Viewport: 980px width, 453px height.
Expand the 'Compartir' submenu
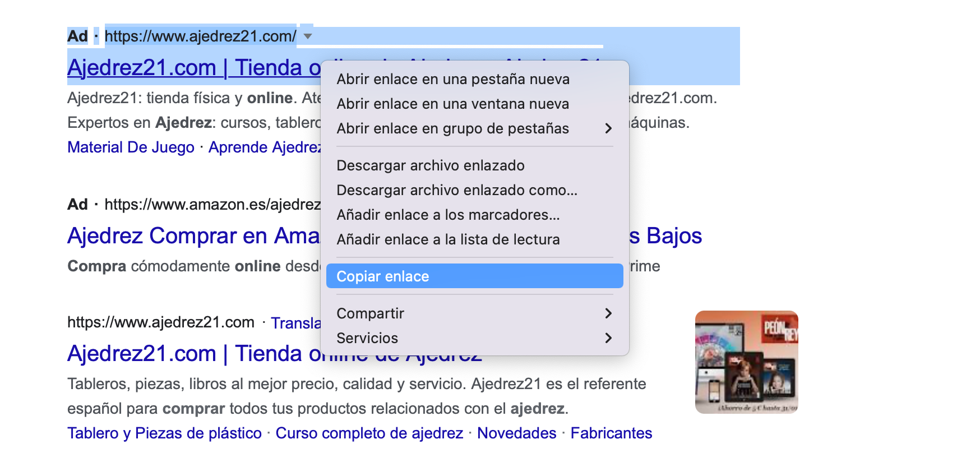[x=474, y=313]
